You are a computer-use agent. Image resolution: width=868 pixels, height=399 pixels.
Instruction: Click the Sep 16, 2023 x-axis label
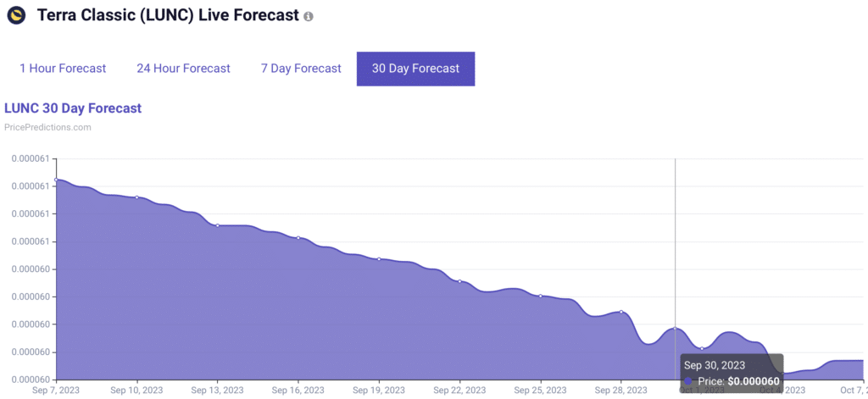click(298, 391)
